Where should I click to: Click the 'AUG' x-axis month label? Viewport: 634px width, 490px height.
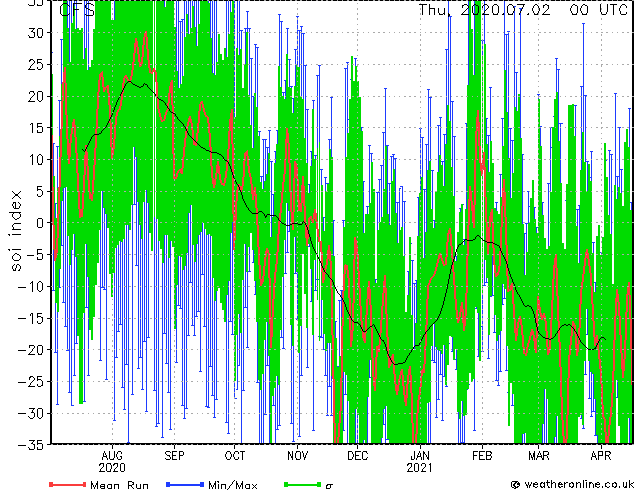point(112,456)
